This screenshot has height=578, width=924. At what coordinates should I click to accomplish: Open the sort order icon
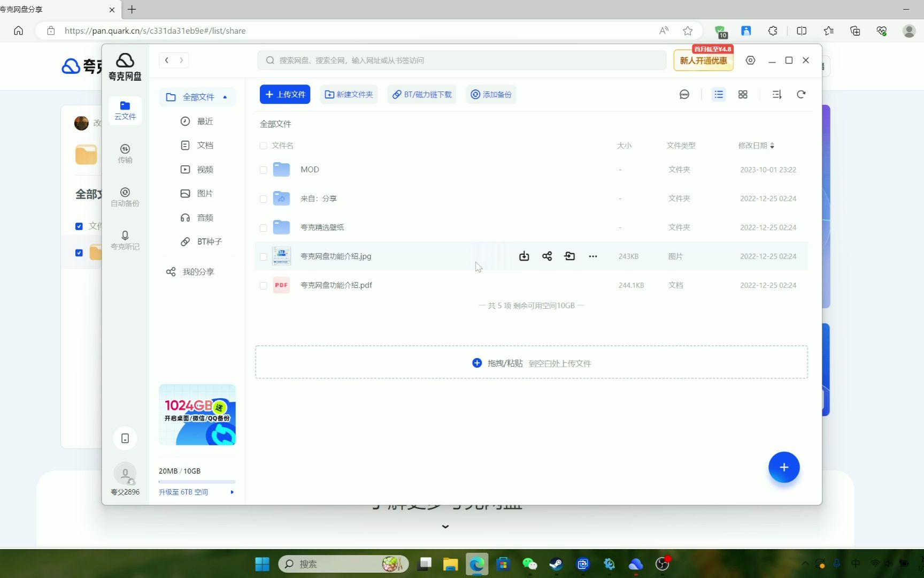coord(776,94)
